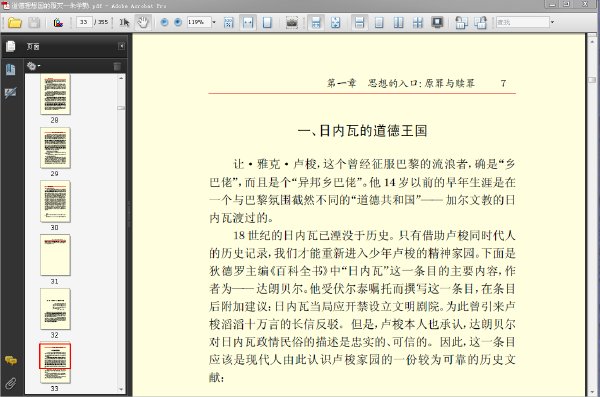Screen dimensions: 600x397
Task: Open the Comments panel icon
Action: (11, 360)
